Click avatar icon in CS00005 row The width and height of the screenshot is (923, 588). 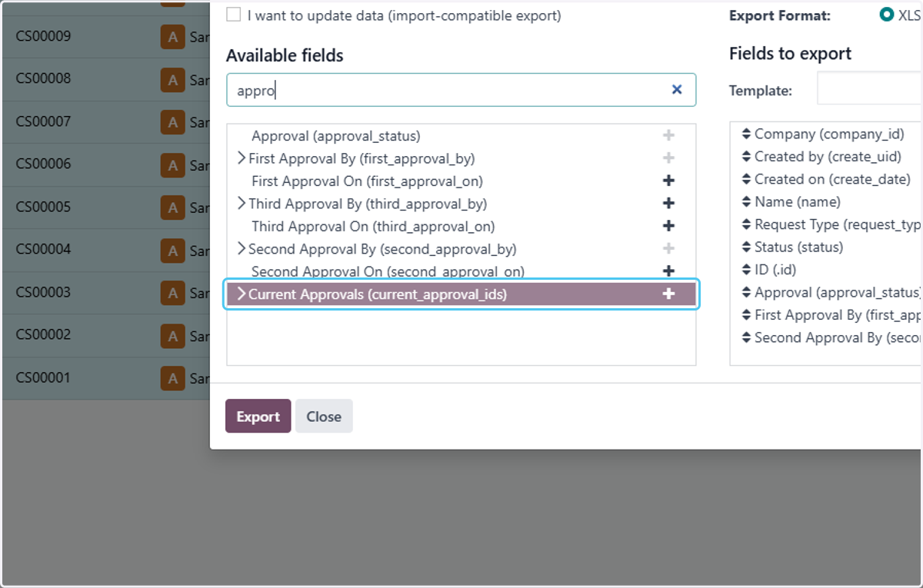(x=173, y=208)
